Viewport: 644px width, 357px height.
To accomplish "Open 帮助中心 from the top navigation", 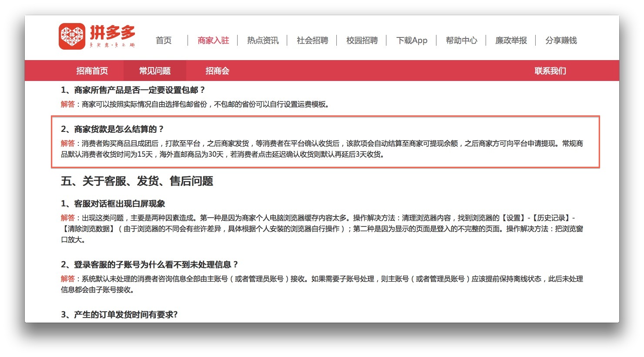I will point(461,40).
